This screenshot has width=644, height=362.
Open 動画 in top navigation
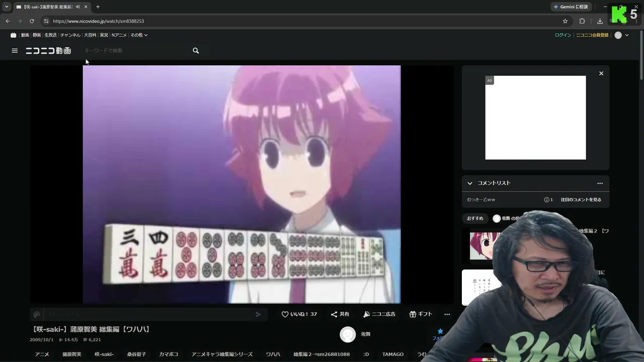click(25, 35)
